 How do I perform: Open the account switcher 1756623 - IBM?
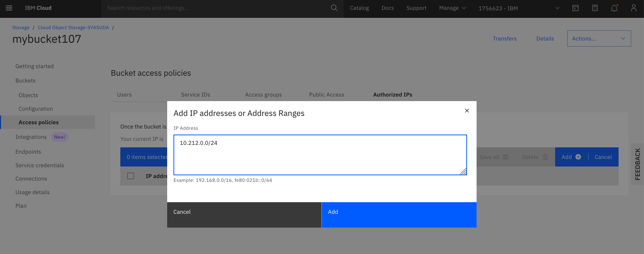point(519,8)
